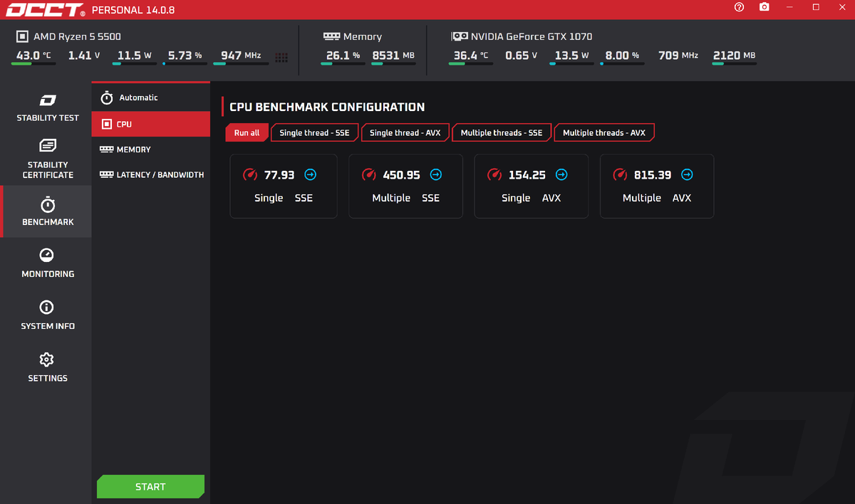Open the help question mark icon
This screenshot has width=855, height=504.
point(739,7)
